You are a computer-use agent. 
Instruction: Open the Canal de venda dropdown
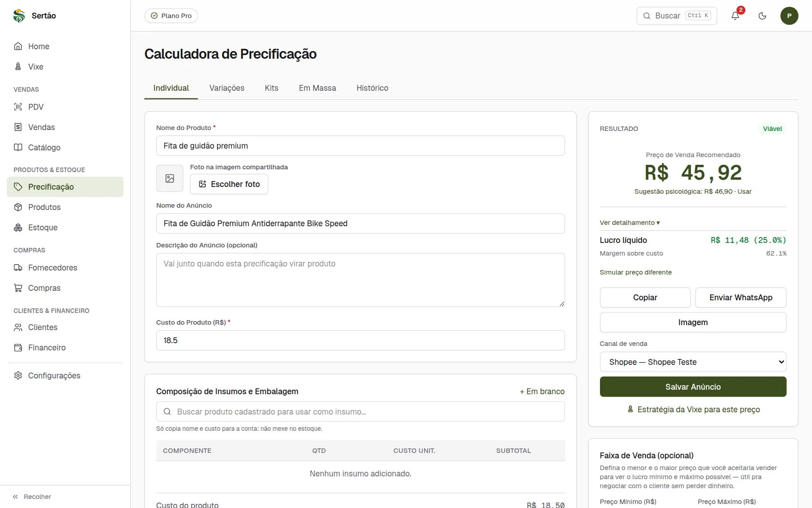tap(693, 362)
